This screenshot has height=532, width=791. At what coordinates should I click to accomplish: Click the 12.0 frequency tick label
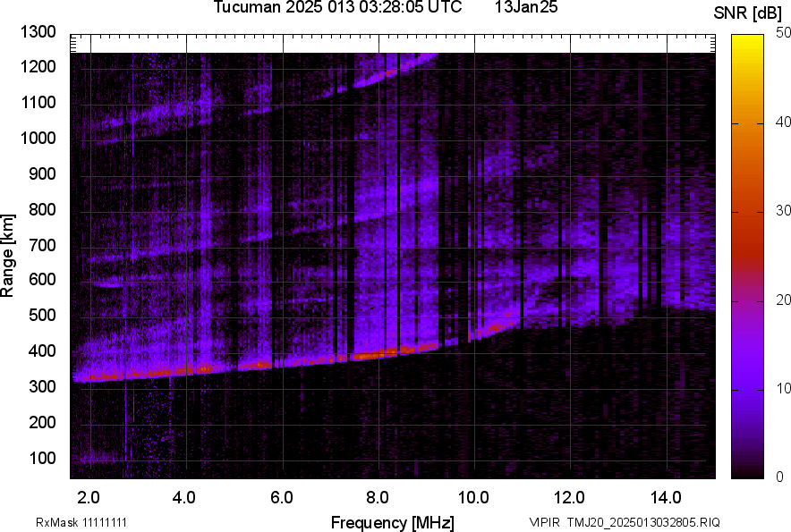tap(570, 497)
